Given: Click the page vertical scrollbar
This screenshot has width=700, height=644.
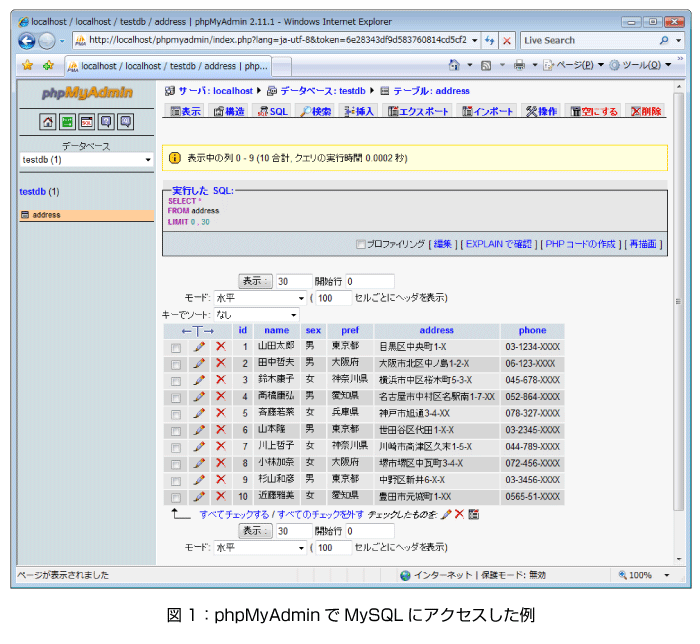Looking at the screenshot, I should click(679, 301).
